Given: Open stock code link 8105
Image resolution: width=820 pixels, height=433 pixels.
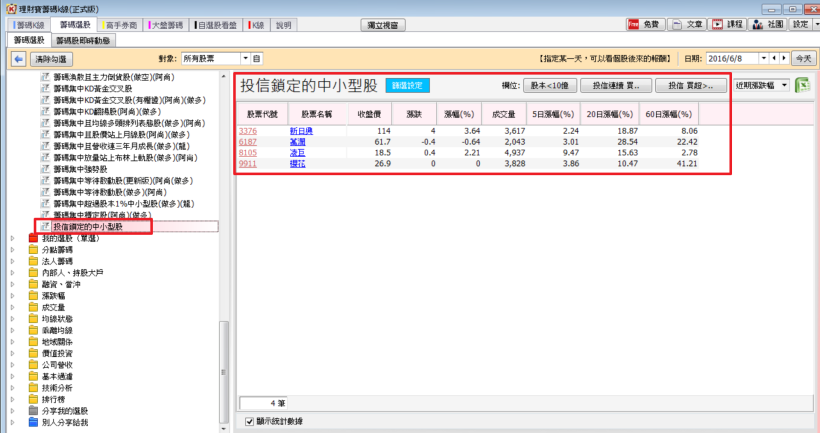Looking at the screenshot, I should (248, 153).
